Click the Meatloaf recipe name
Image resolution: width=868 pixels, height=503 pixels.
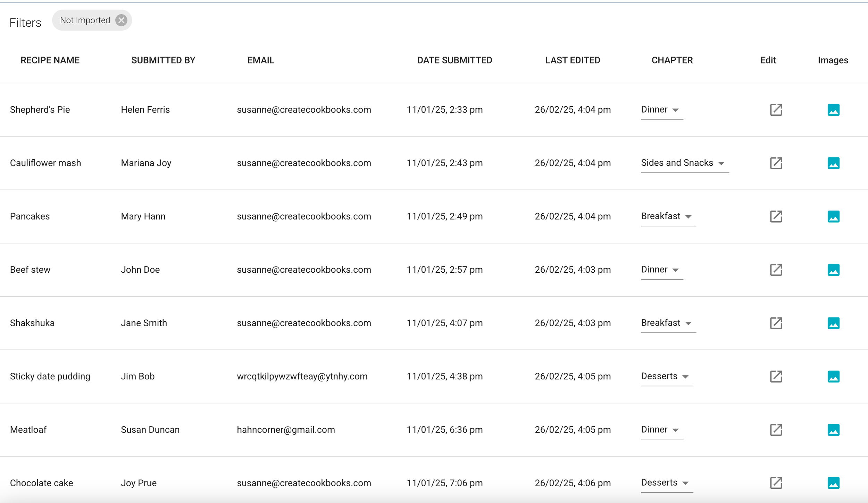coord(28,430)
